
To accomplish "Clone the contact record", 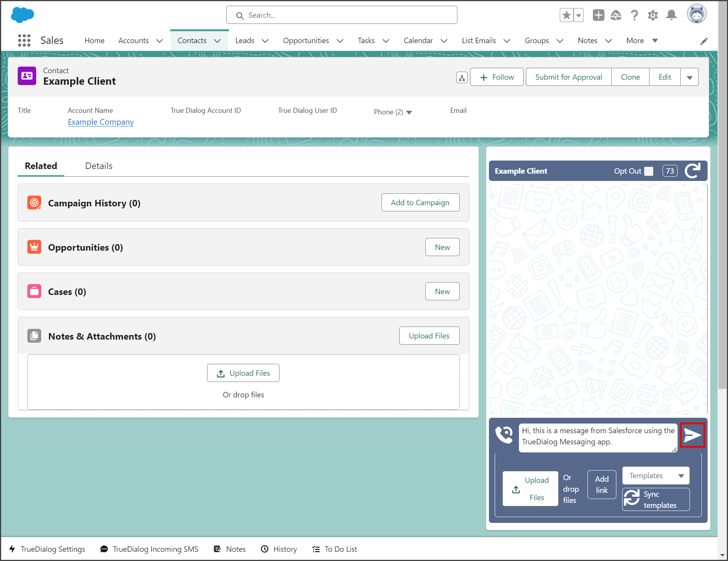I will click(630, 77).
